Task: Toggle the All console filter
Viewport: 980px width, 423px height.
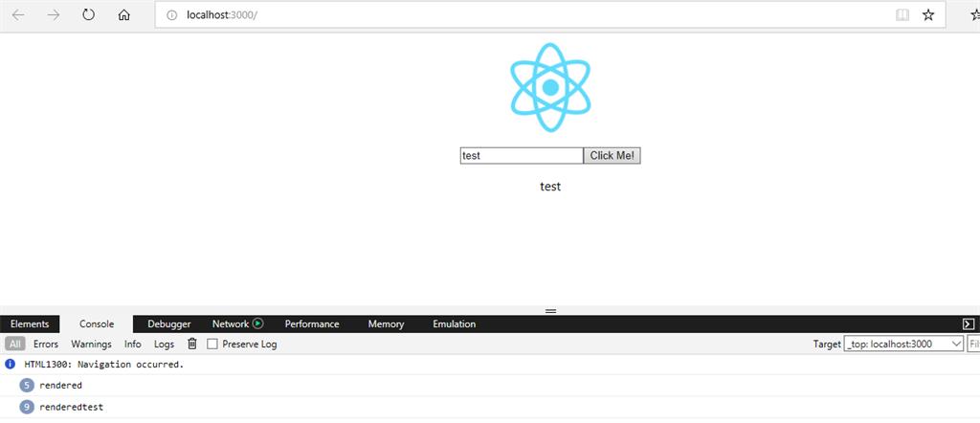Action: pos(15,344)
